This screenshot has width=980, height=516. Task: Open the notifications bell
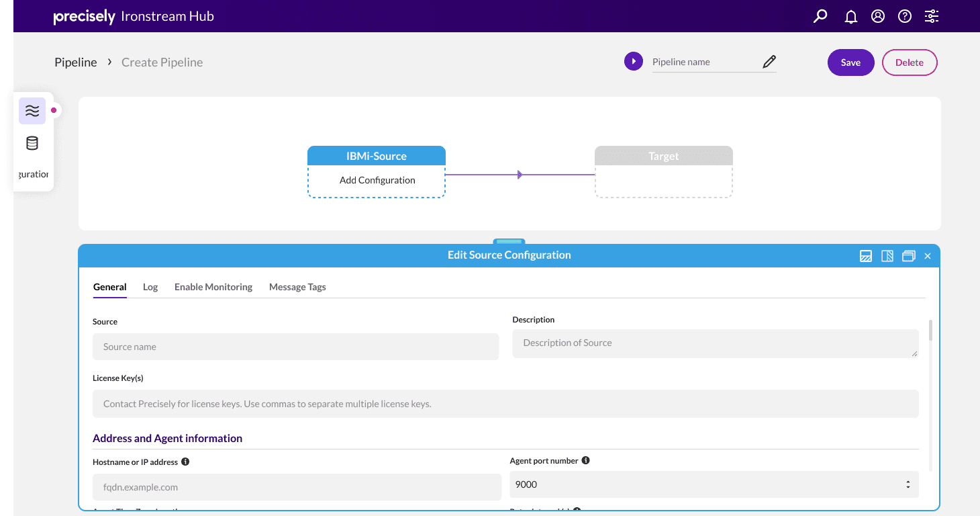click(x=851, y=17)
